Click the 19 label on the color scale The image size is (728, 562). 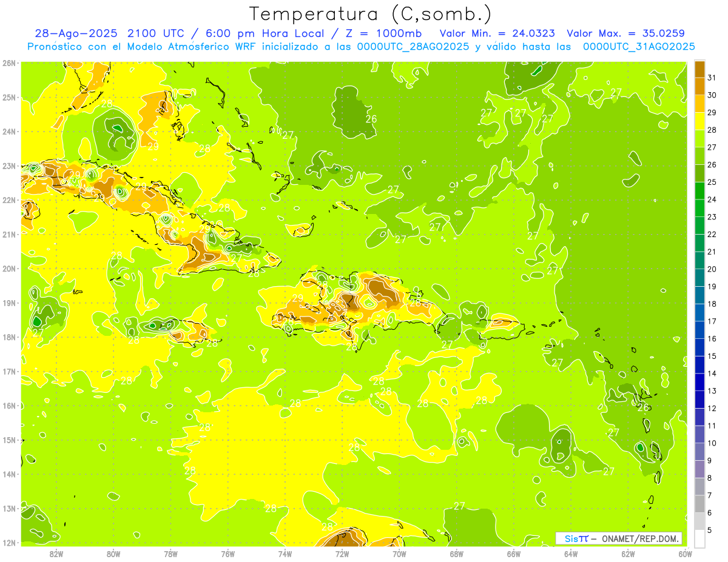click(712, 287)
